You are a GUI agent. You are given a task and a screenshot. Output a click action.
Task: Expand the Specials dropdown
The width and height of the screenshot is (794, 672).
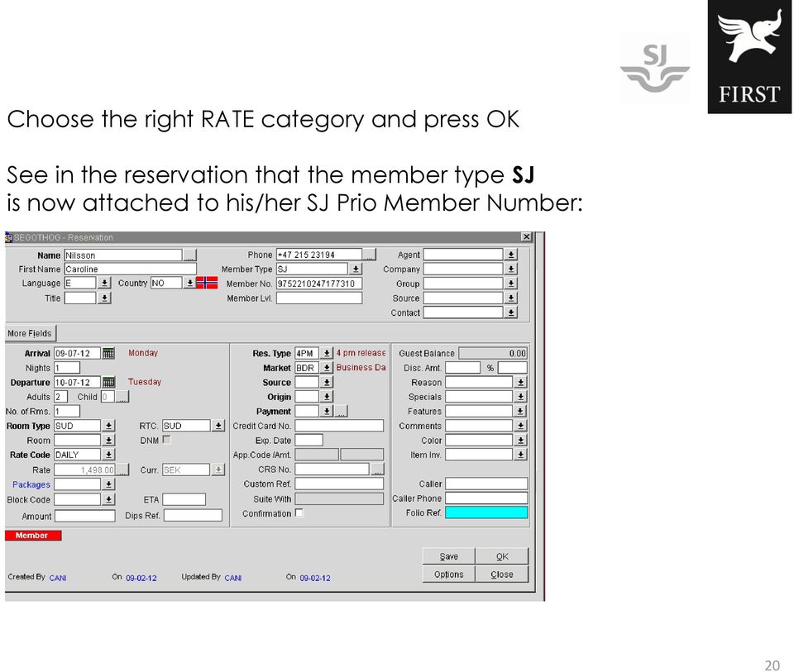pyautogui.click(x=520, y=397)
